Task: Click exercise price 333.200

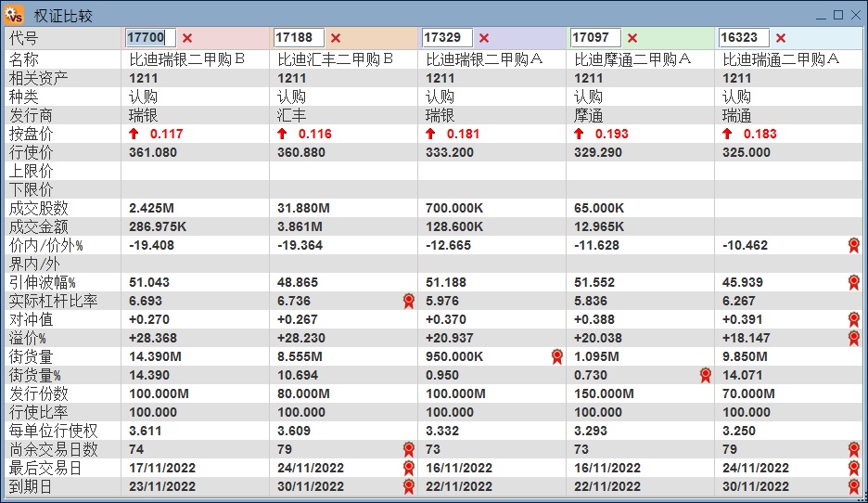Action: tap(450, 152)
